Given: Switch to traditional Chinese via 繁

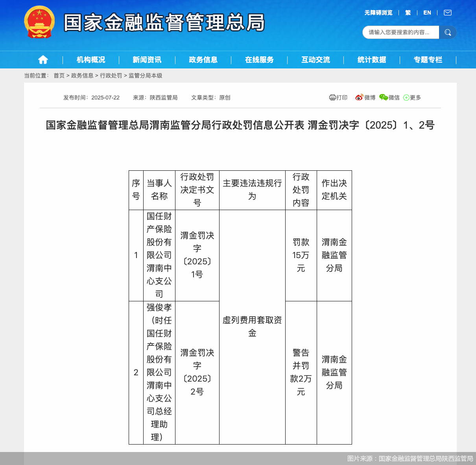Looking at the screenshot, I should pos(408,13).
